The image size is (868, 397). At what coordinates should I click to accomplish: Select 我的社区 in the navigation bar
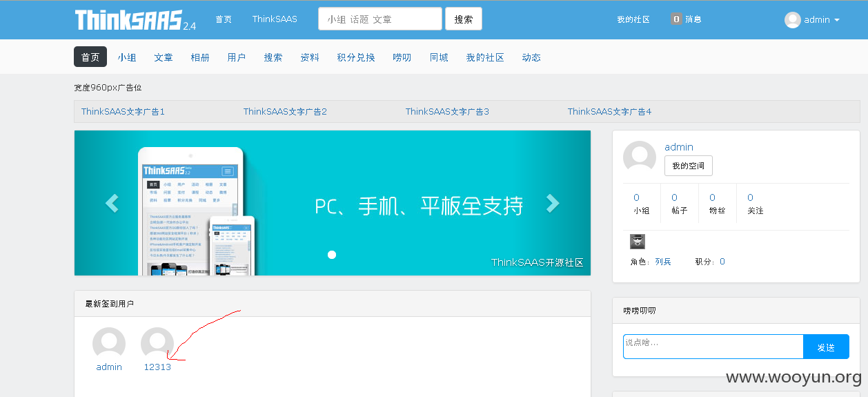(x=485, y=57)
